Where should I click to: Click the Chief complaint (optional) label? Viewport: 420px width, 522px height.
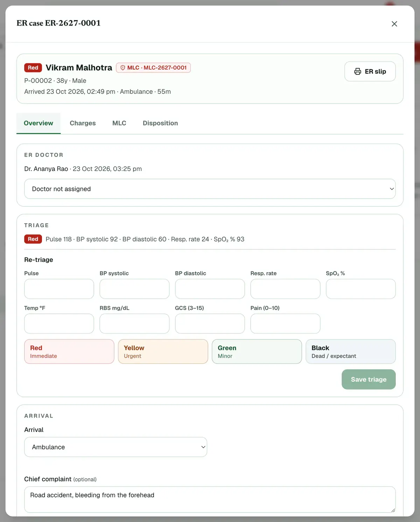point(60,479)
